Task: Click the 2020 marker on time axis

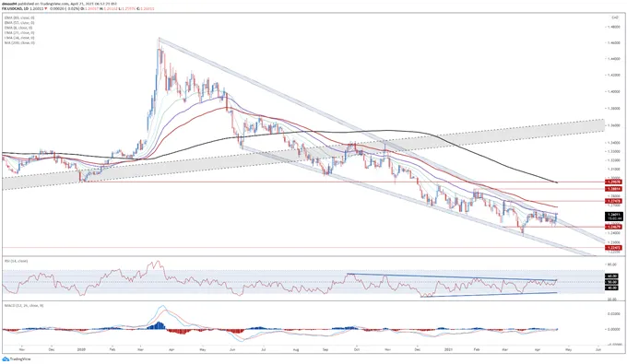Action: (81, 349)
